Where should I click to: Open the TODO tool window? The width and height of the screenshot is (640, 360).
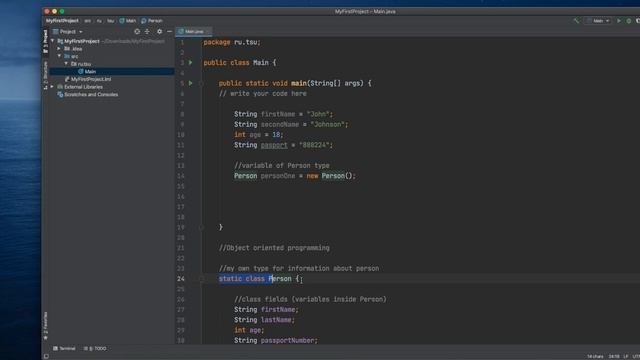pos(95,349)
